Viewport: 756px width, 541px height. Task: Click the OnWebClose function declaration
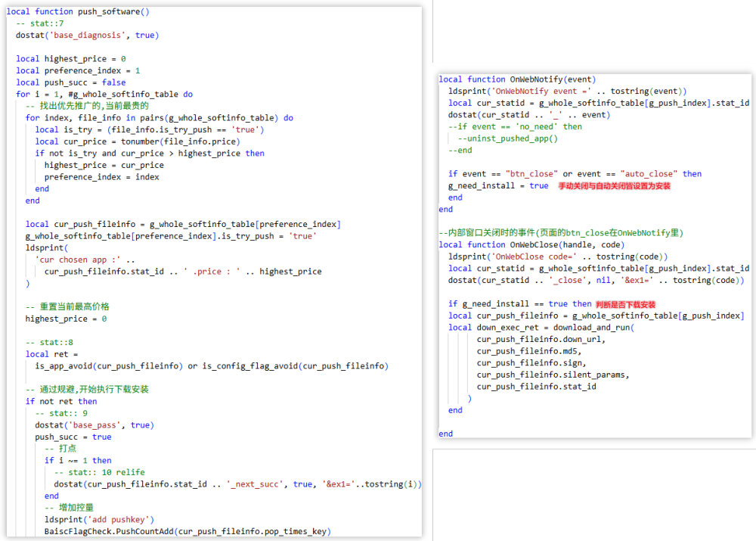[x=529, y=244]
